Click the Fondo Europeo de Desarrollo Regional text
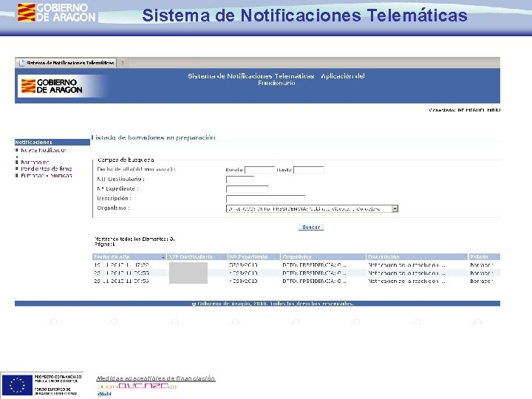 (55, 391)
